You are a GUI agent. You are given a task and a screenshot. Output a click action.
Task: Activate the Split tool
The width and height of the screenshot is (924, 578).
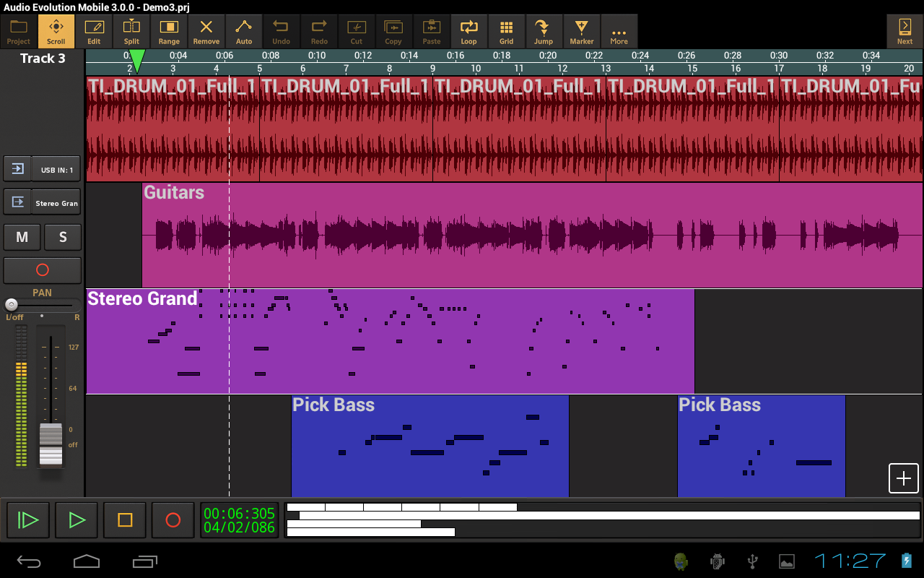point(131,32)
